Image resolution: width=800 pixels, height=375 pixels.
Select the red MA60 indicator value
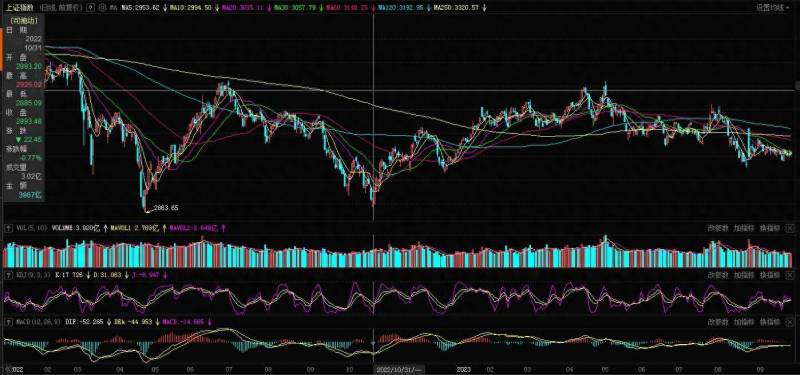coord(346,8)
